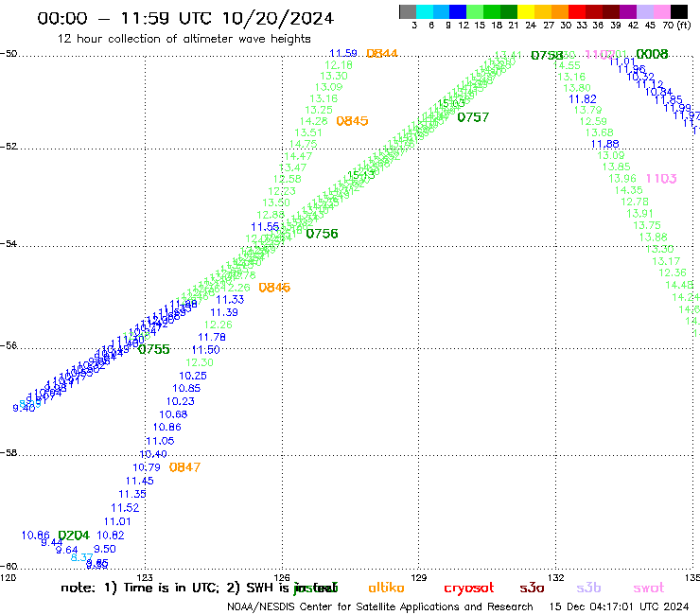The height and width of the screenshot is (615, 700).
Task: Click the 126 longitude axis label
Action: [x=282, y=577]
